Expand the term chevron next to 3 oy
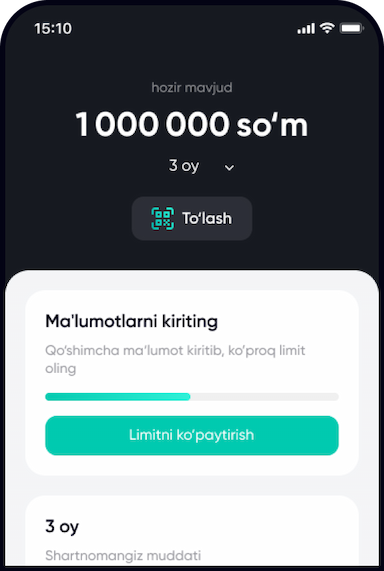 (x=229, y=168)
